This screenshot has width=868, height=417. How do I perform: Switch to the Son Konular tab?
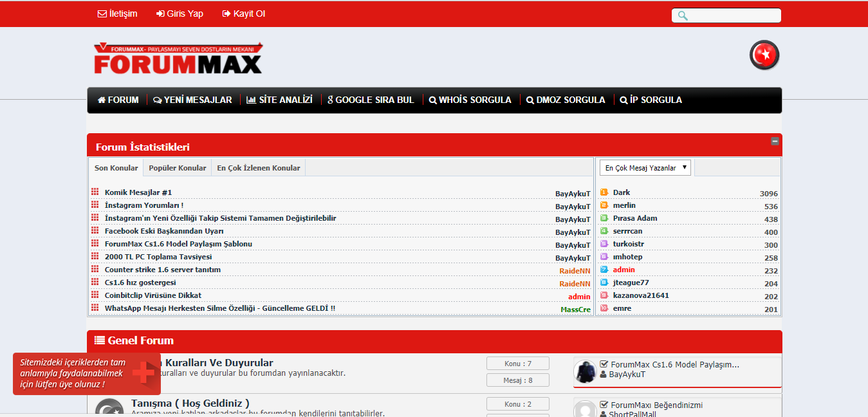[116, 168]
